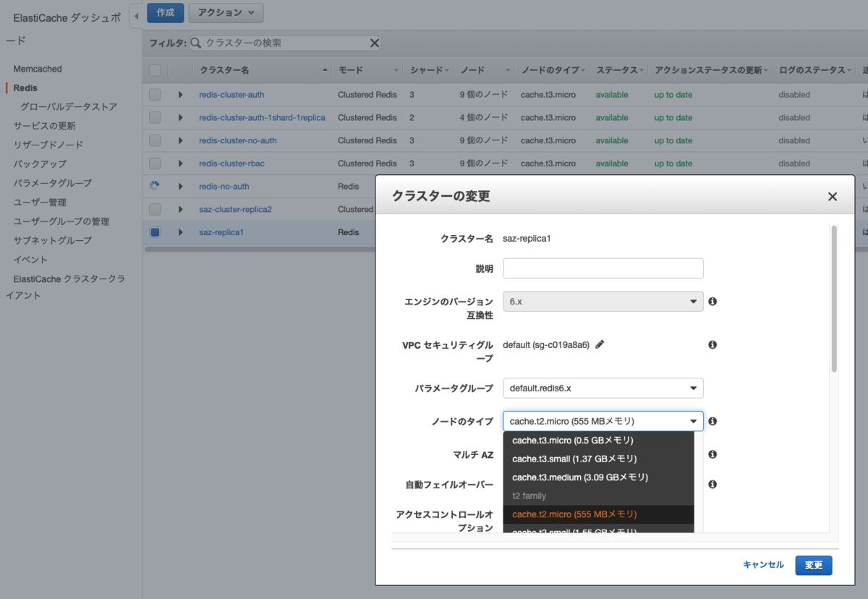Viewport: 868px width, 599px height.
Task: Click the dialog's vertical scrollbar thumb
Action: [834, 299]
